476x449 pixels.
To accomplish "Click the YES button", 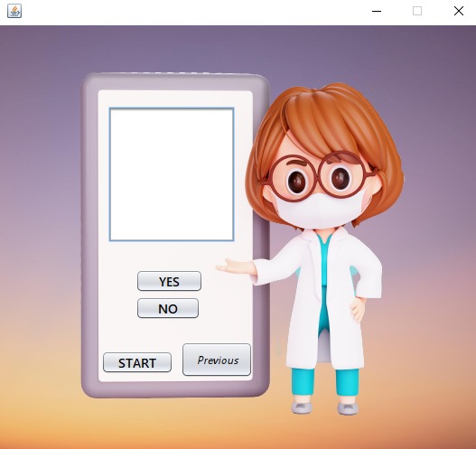I will [x=169, y=281].
